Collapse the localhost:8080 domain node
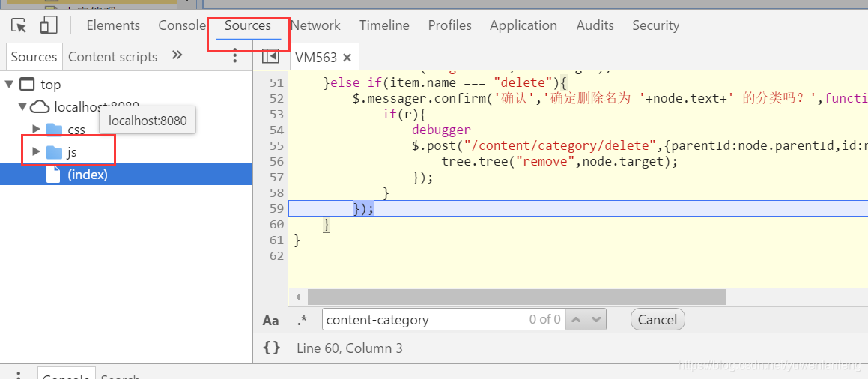The image size is (868, 379). click(x=22, y=106)
